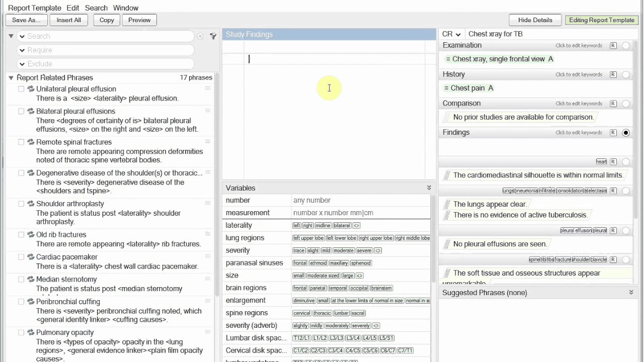The image size is (644, 362).
Task: Open the Window menu
Action: tap(126, 8)
